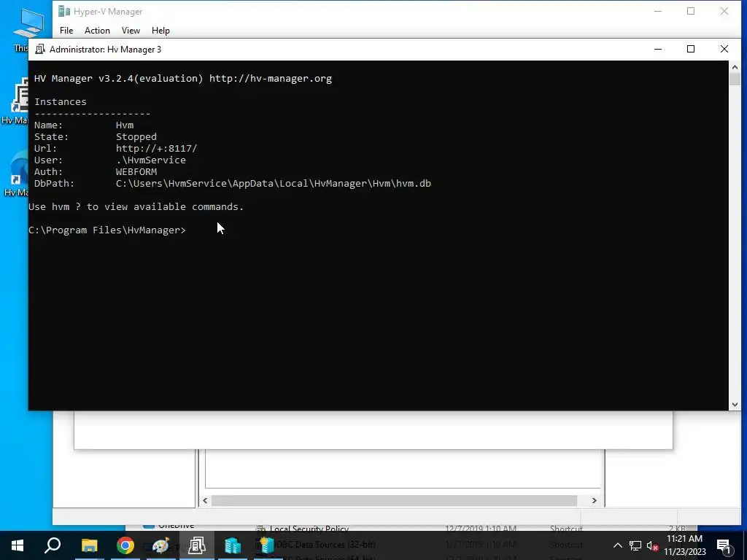The height and width of the screenshot is (560, 747).
Task: Click the hvm.db DbPath value
Action: [274, 183]
